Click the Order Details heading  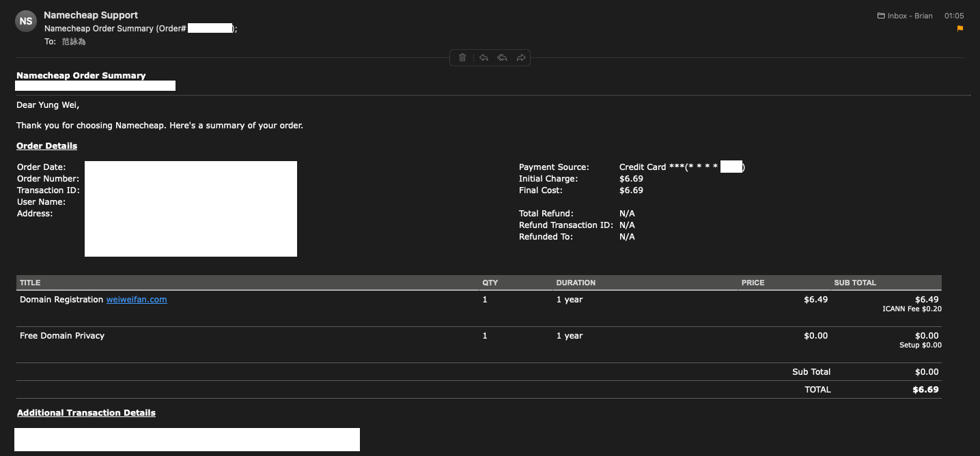[46, 146]
